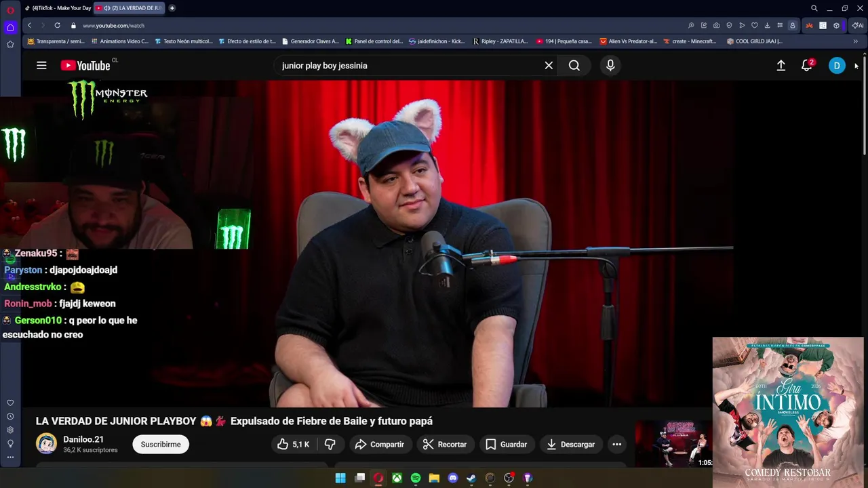The height and width of the screenshot is (488, 868).
Task: Open the Animations Video C... bookmark
Action: pyautogui.click(x=119, y=41)
